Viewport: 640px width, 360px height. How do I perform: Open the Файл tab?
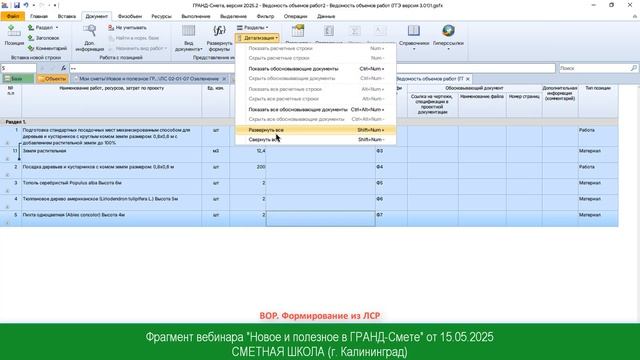coord(13,16)
